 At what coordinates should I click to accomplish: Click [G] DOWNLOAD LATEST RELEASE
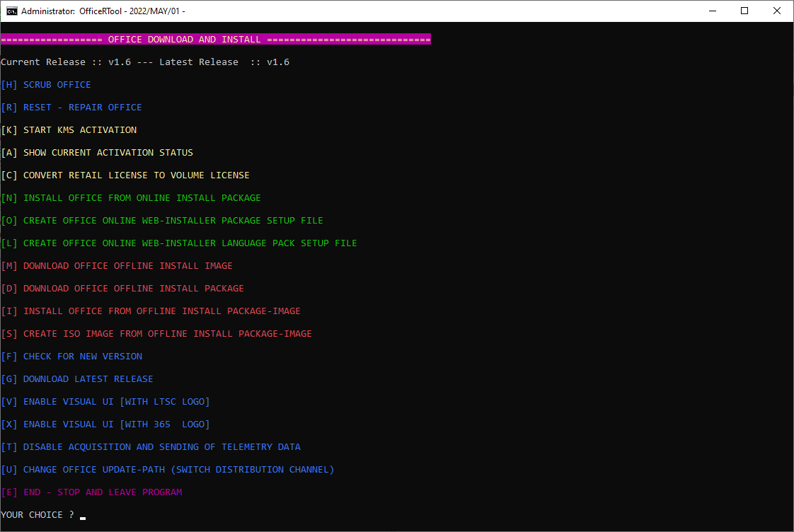pos(77,379)
